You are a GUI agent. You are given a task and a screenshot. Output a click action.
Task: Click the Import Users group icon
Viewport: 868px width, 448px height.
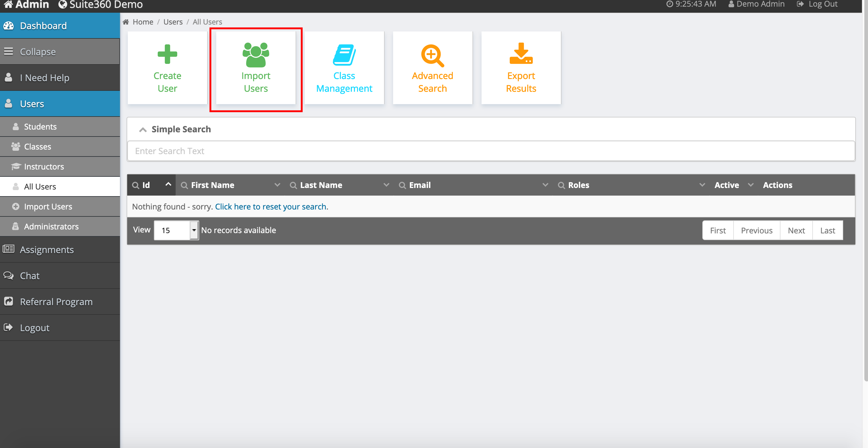click(x=256, y=54)
